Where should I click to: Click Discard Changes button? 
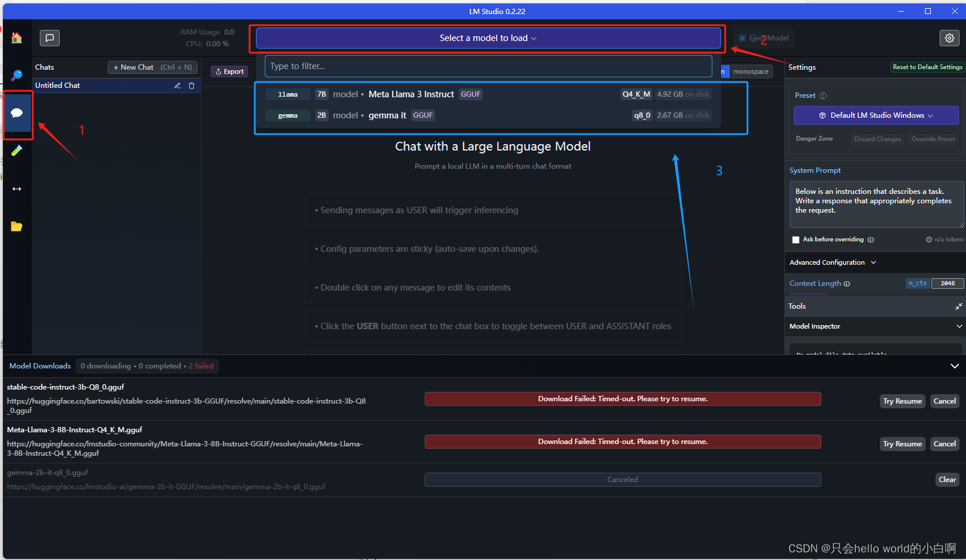[877, 139]
